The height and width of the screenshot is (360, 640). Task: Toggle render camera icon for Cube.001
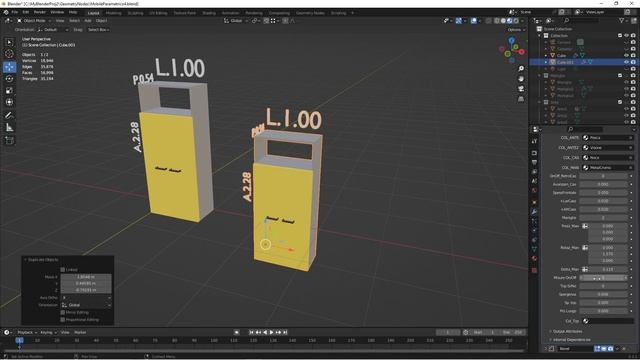(x=633, y=62)
